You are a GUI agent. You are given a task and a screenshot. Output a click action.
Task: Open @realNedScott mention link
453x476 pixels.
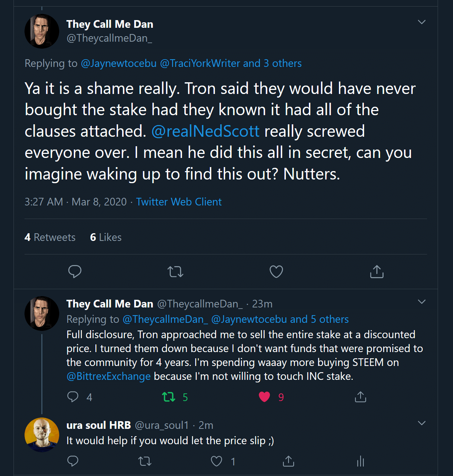205,132
